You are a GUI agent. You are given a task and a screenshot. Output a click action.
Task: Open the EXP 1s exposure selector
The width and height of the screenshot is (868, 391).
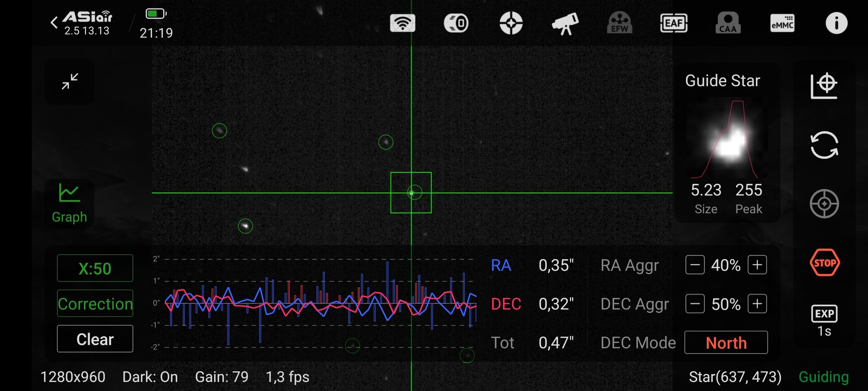(x=824, y=321)
